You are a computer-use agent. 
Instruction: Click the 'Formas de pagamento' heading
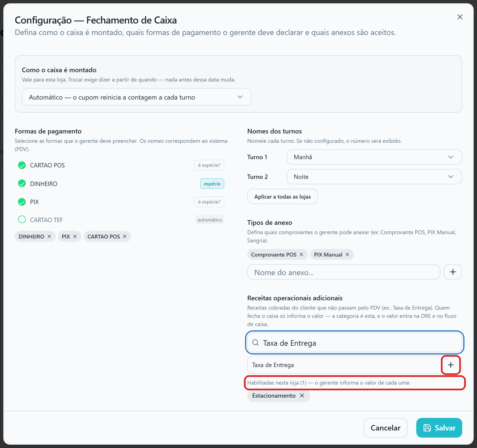click(x=48, y=131)
